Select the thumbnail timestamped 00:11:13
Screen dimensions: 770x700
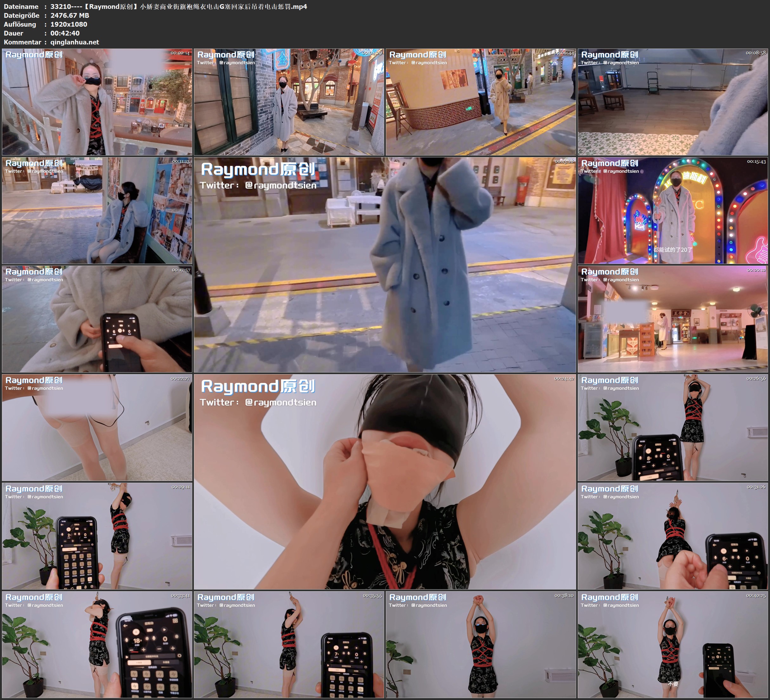[x=97, y=210]
